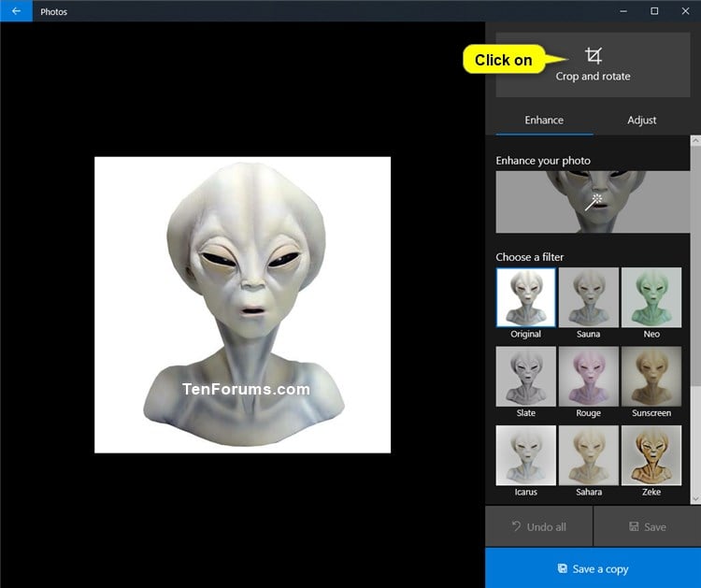Apply the Sahara filter

(588, 455)
